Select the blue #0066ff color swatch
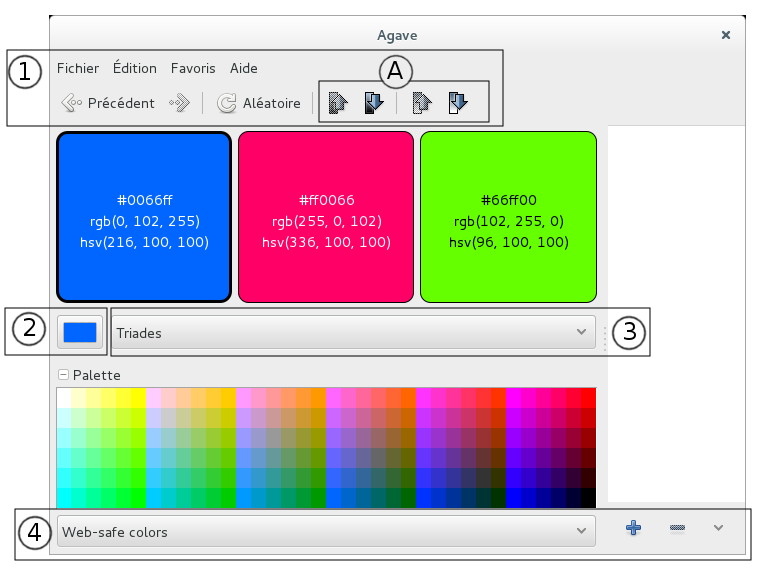This screenshot has height=577, width=757. pyautogui.click(x=144, y=216)
